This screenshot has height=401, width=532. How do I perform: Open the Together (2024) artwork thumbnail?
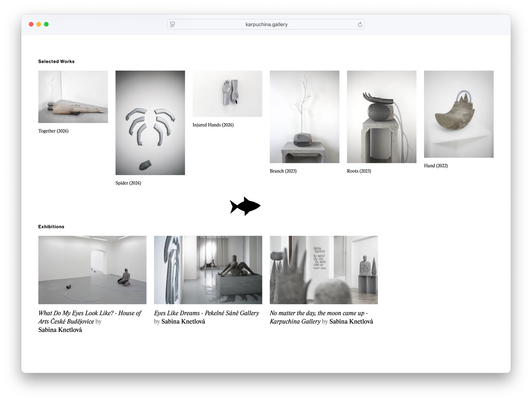[73, 97]
